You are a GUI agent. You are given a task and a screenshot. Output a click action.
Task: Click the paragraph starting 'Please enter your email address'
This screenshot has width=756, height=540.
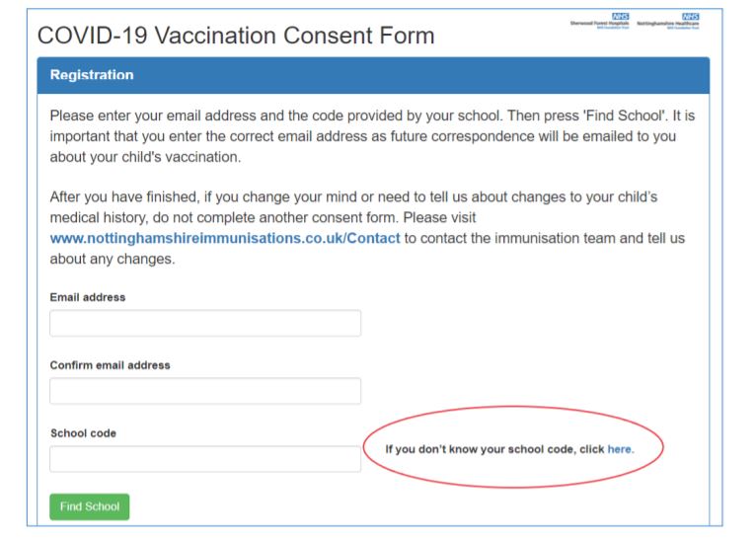pyautogui.click(x=373, y=136)
